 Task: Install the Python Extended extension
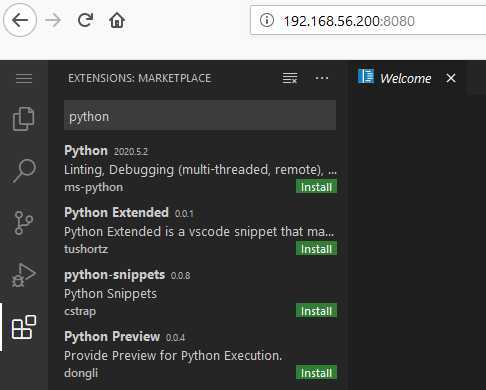click(x=316, y=249)
